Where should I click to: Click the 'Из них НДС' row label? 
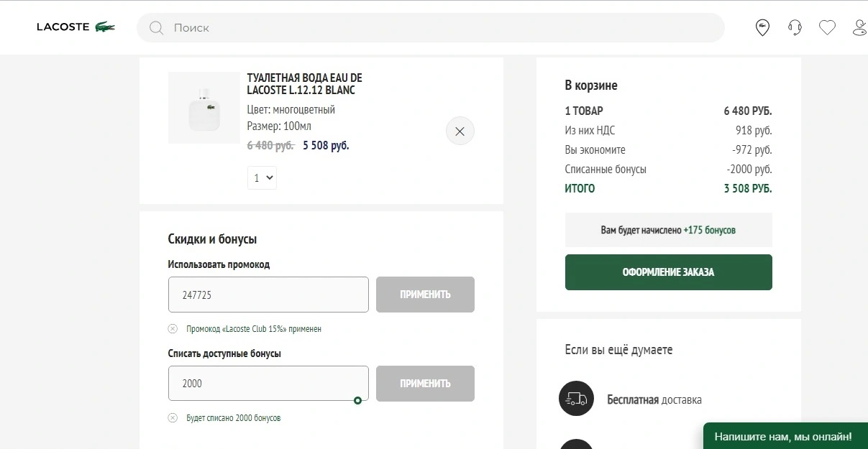click(x=590, y=131)
